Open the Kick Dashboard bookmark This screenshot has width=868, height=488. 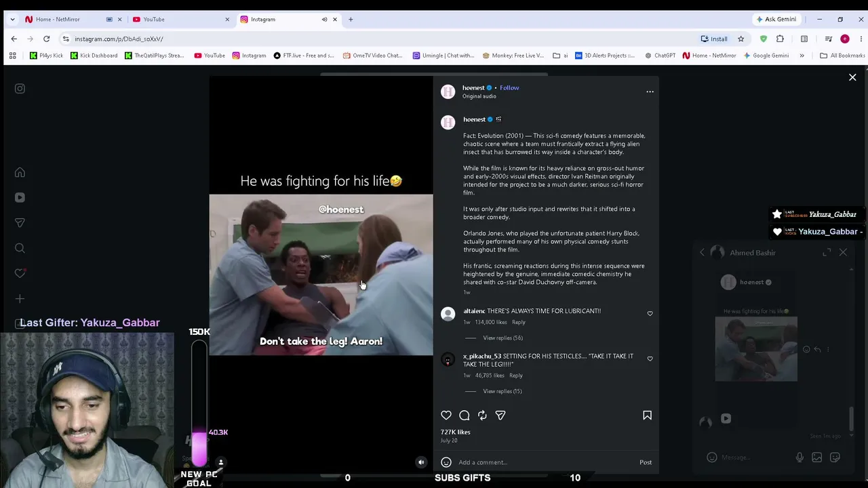[94, 56]
